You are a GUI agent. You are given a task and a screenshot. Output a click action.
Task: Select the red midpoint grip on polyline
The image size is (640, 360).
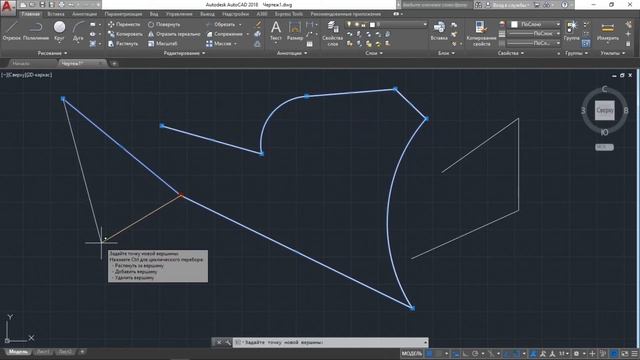pos(181,196)
